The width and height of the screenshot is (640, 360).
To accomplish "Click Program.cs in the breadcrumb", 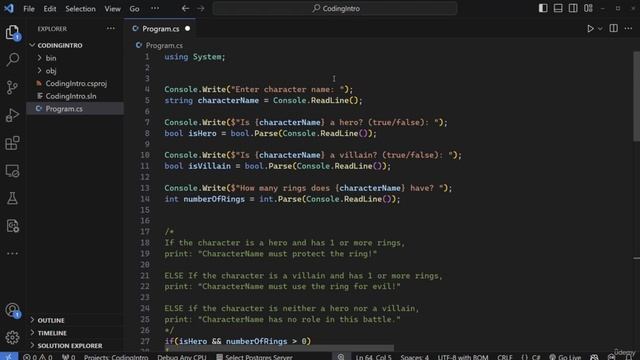I will (164, 45).
